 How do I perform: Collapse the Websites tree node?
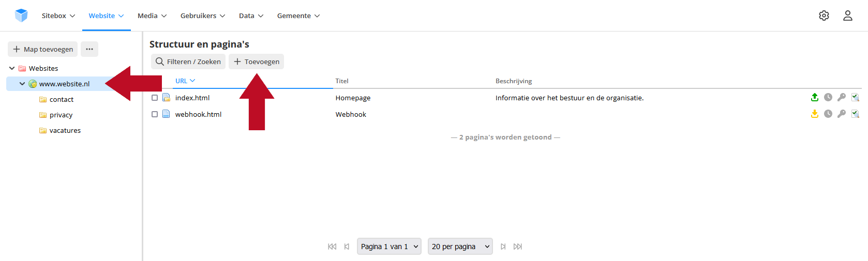pos(12,68)
